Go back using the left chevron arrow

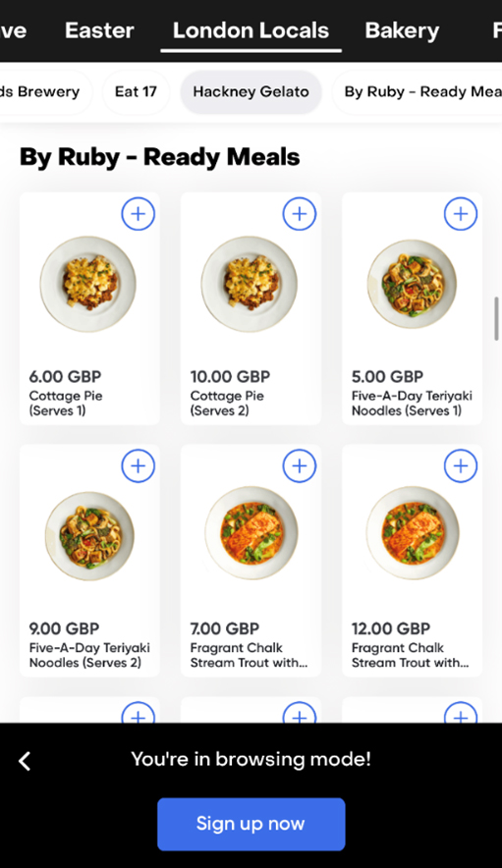click(x=25, y=761)
